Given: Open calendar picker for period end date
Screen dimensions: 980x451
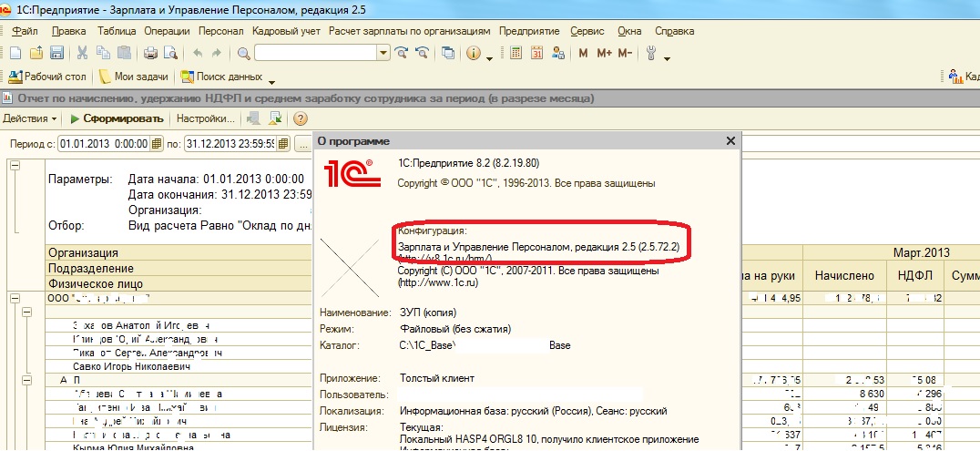Looking at the screenshot, I should point(284,143).
